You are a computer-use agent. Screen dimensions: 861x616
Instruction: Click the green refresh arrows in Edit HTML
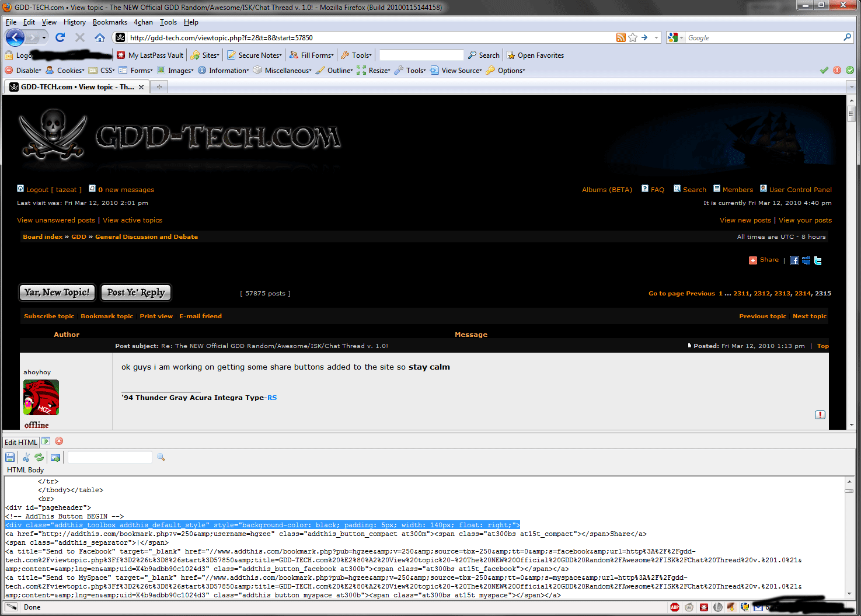click(x=39, y=457)
